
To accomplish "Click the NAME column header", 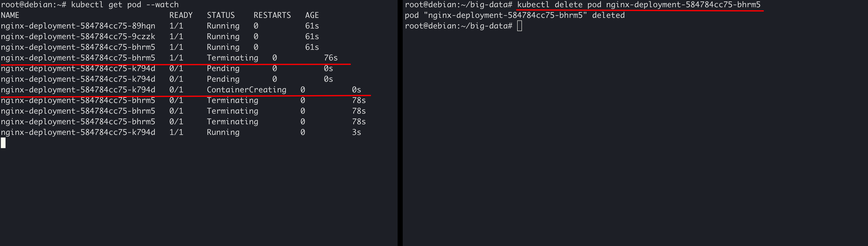I will [x=10, y=15].
